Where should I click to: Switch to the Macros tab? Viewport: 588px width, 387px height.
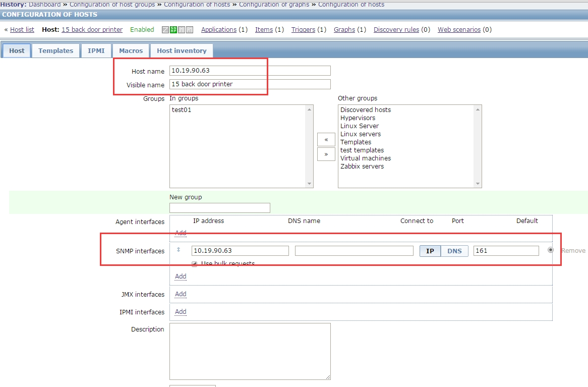point(131,50)
